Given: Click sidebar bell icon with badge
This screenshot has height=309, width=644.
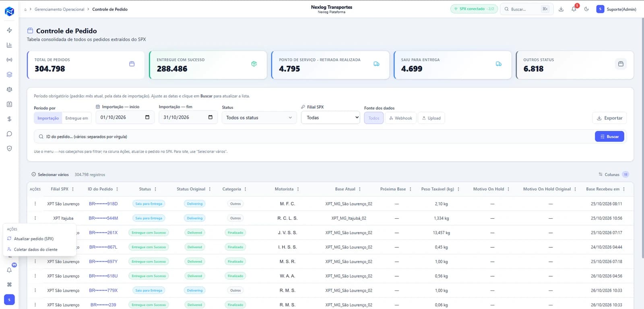Looking at the screenshot, I should [x=9, y=270].
